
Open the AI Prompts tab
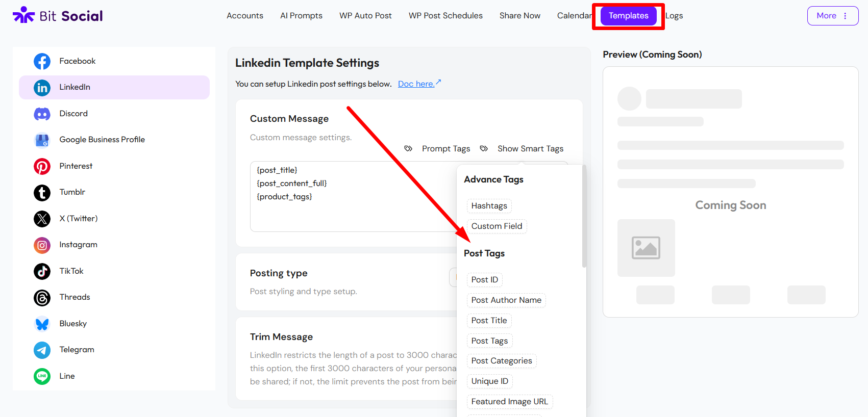tap(301, 16)
